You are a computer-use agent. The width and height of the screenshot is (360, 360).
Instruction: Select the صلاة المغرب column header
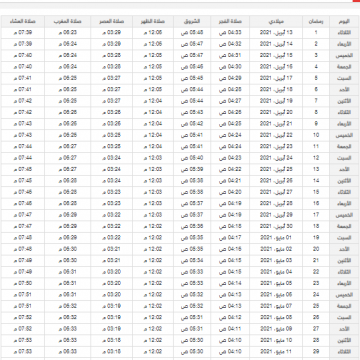(x=67, y=21)
